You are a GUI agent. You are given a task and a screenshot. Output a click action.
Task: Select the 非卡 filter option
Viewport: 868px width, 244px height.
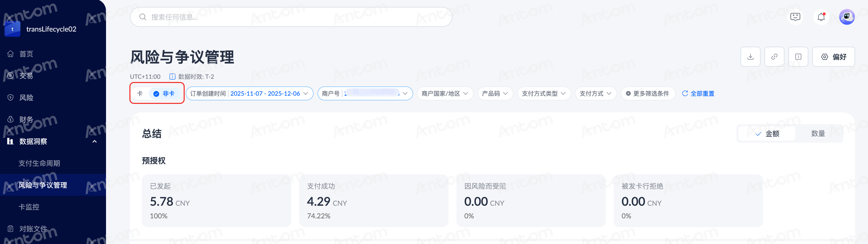164,94
